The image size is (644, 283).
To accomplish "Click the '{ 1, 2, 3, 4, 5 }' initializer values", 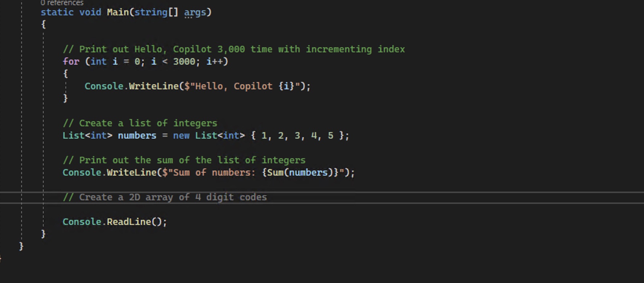I will [297, 136].
